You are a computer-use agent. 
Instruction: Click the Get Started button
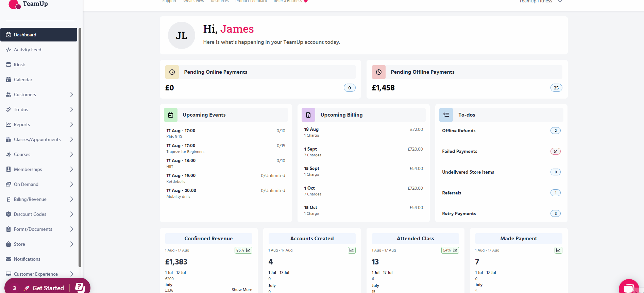click(48, 288)
